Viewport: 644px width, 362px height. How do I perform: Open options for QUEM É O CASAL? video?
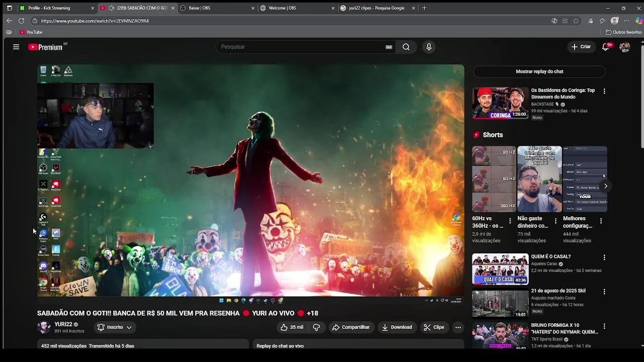click(604, 257)
